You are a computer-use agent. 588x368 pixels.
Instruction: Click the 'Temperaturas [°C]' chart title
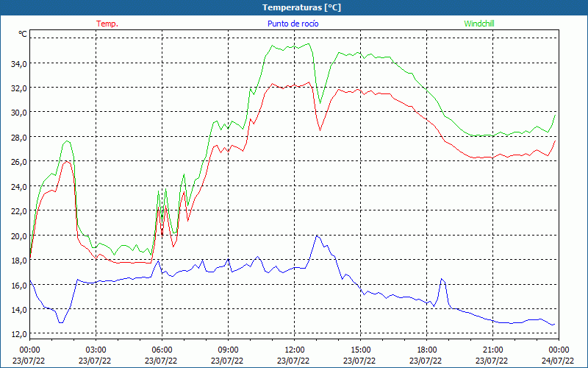click(x=301, y=7)
